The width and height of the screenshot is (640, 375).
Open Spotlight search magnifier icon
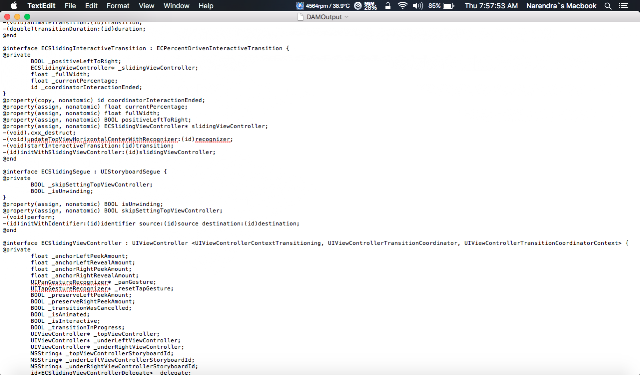tap(608, 6)
